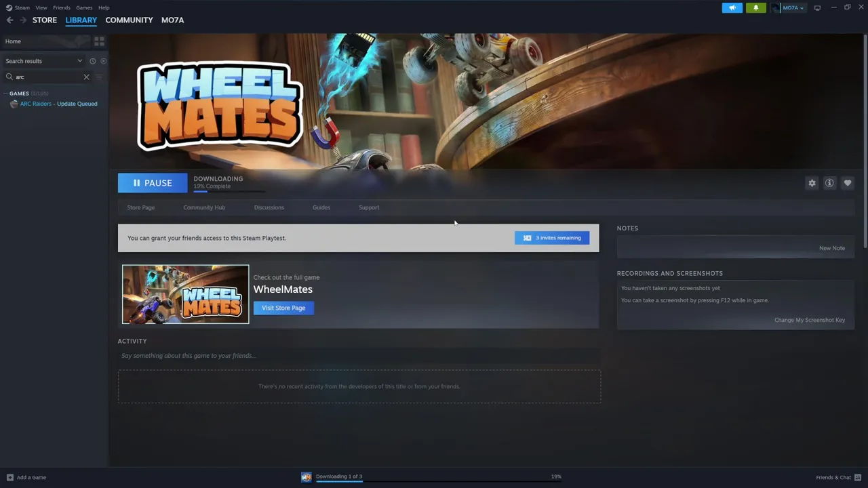This screenshot has width=868, height=488.
Task: Click the MO7A profile avatar
Action: point(776,7)
